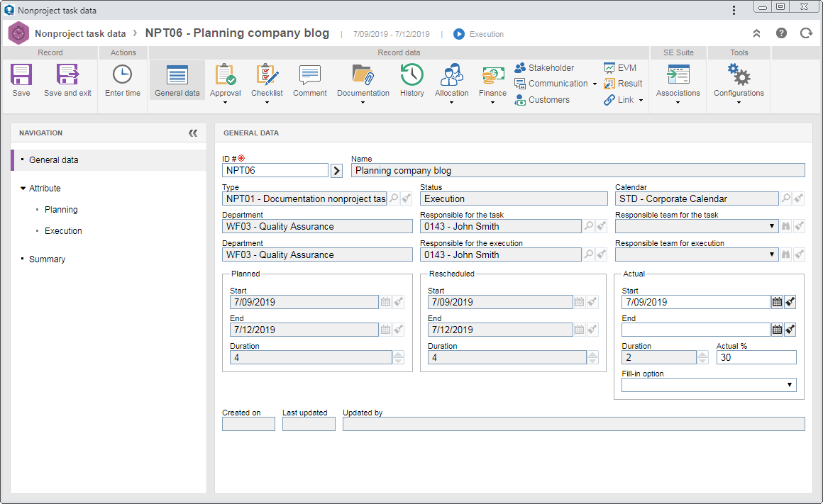Click the help question mark icon
Image resolution: width=823 pixels, height=504 pixels.
click(x=781, y=33)
